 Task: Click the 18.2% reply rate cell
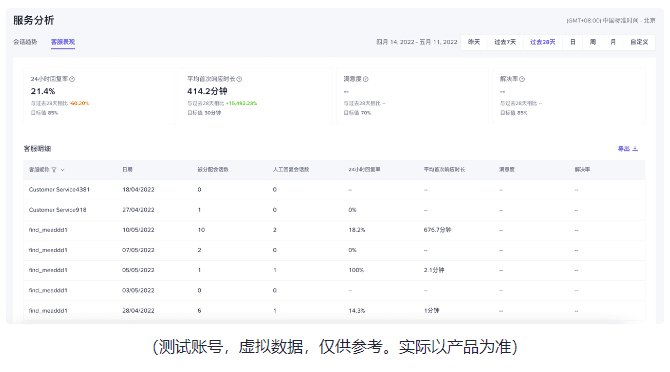(x=357, y=230)
